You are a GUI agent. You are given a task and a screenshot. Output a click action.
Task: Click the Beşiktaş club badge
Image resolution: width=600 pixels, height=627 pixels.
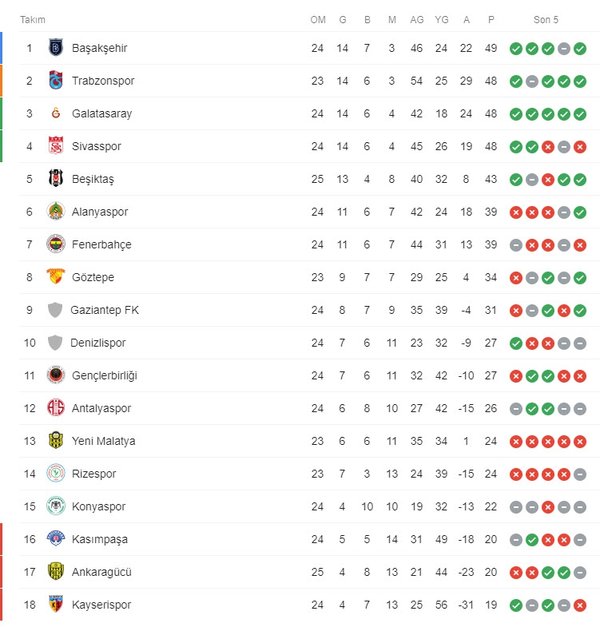pos(55,179)
